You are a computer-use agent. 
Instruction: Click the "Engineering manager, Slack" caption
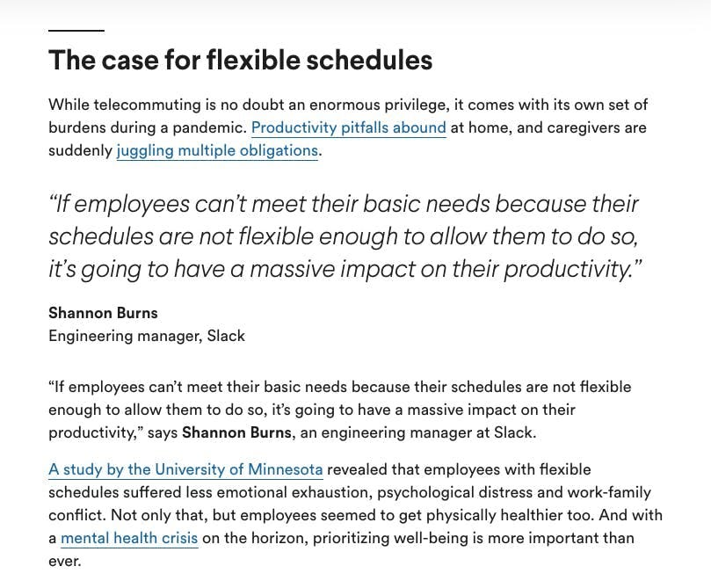click(147, 336)
